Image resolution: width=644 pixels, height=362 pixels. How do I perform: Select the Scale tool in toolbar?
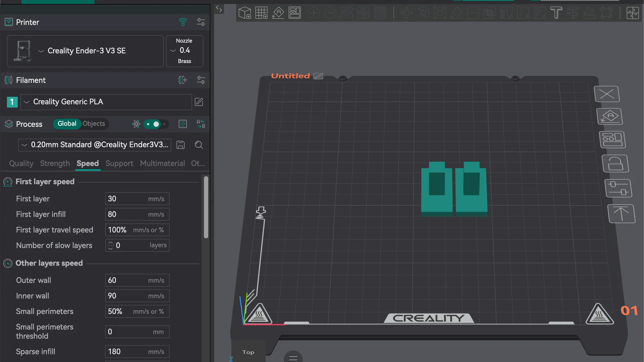440,13
